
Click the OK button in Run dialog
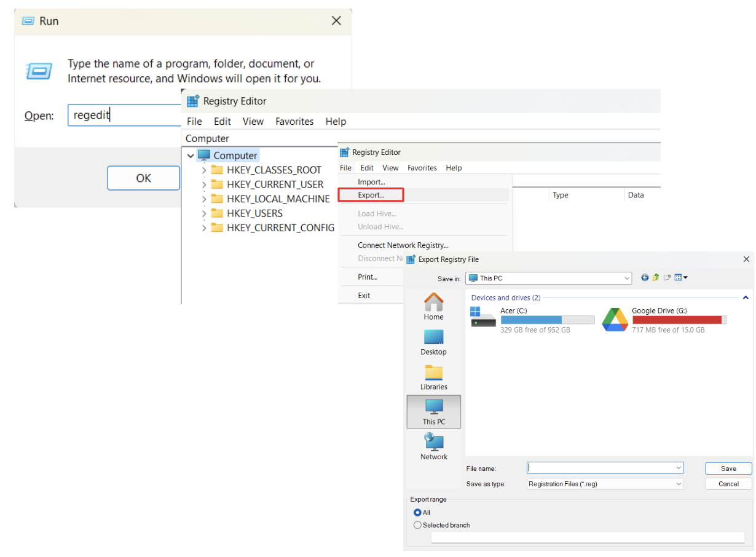click(143, 178)
